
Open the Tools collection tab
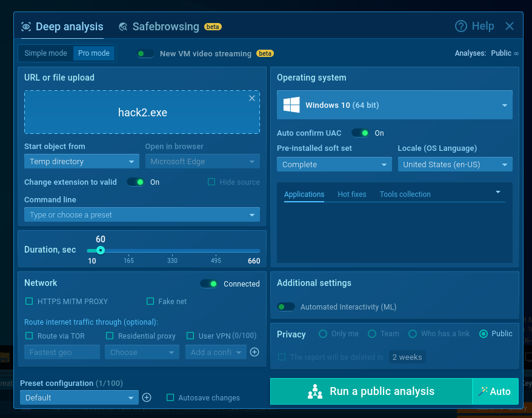pyautogui.click(x=405, y=194)
